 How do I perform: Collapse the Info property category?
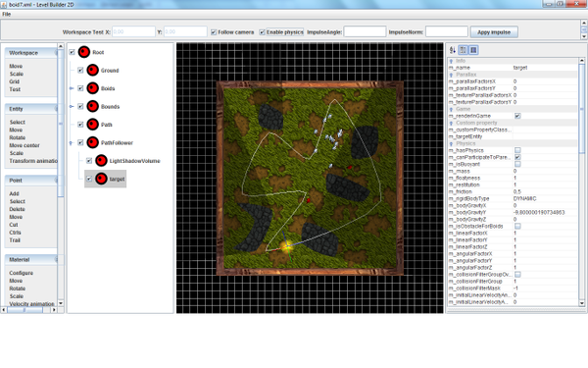pos(451,61)
